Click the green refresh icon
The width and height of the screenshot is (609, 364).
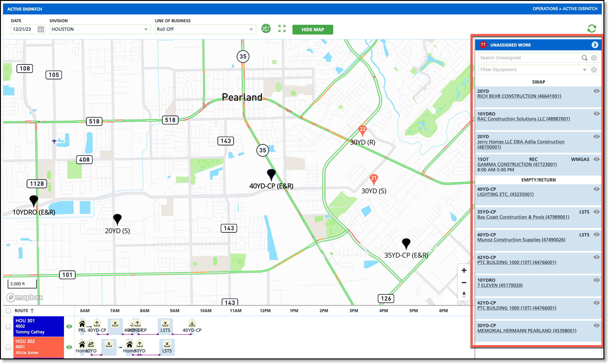pyautogui.click(x=591, y=29)
